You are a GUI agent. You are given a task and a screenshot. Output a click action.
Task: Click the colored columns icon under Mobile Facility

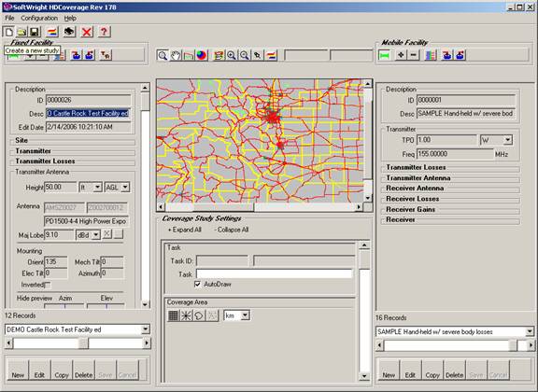pyautogui.click(x=431, y=55)
